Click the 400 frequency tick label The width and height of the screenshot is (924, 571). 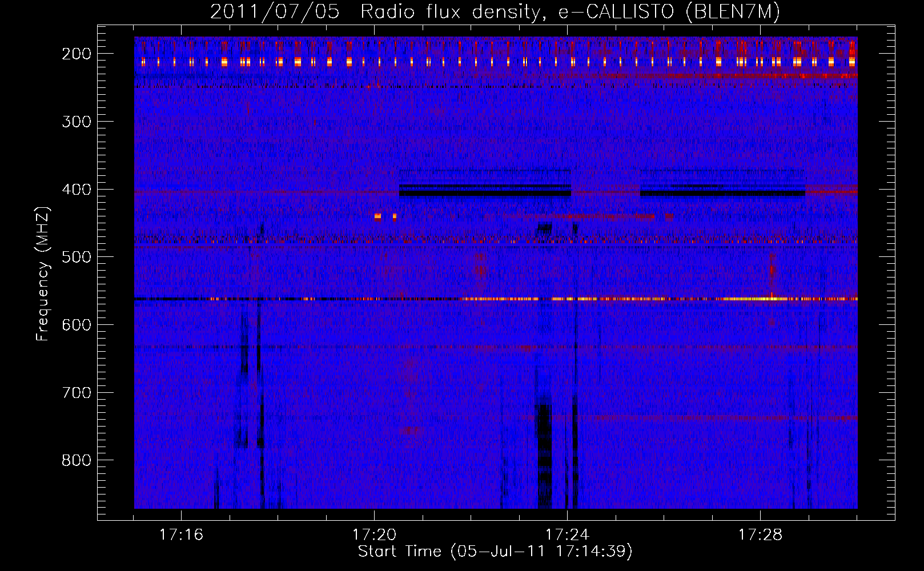[77, 190]
